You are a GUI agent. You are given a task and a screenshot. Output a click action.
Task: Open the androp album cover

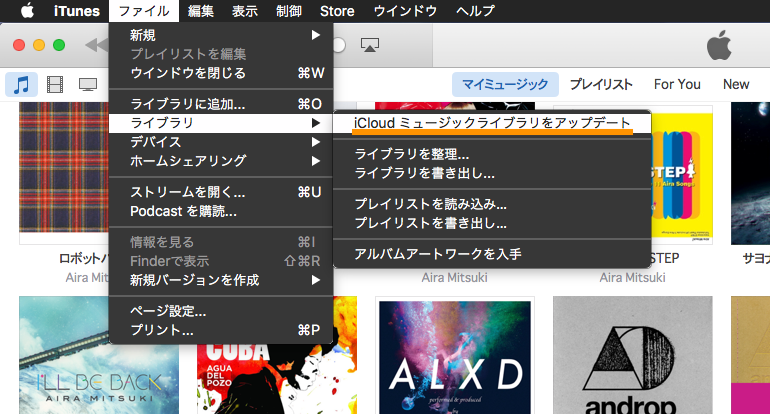click(x=632, y=355)
